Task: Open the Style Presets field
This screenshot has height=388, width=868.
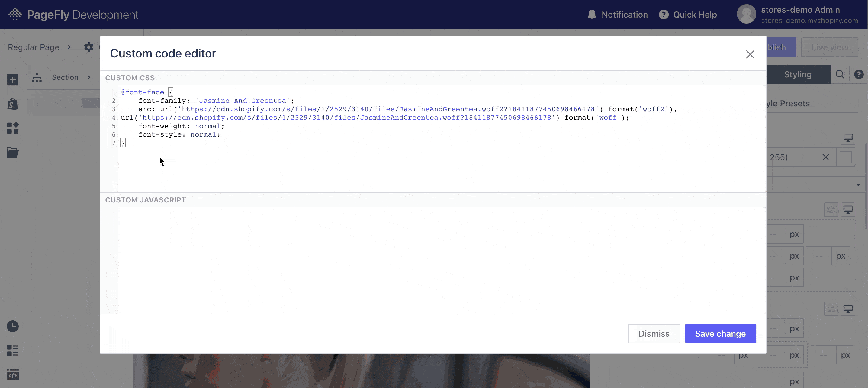Action: (812, 103)
